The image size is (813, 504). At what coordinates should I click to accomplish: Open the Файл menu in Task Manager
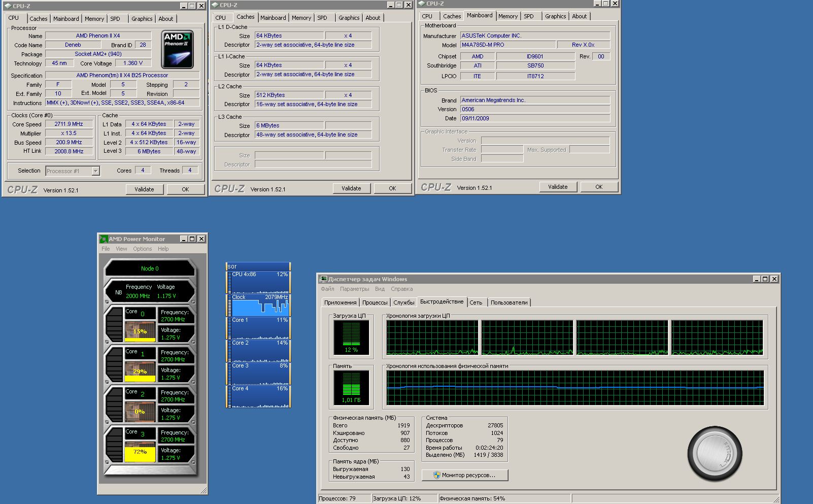point(327,289)
